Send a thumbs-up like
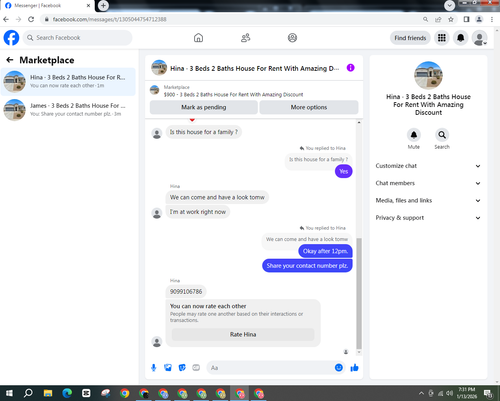Image resolution: width=500 pixels, height=401 pixels. (x=354, y=367)
